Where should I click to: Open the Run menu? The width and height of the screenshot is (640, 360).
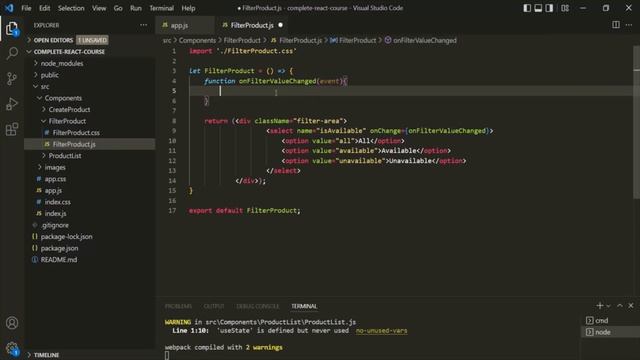click(136, 8)
